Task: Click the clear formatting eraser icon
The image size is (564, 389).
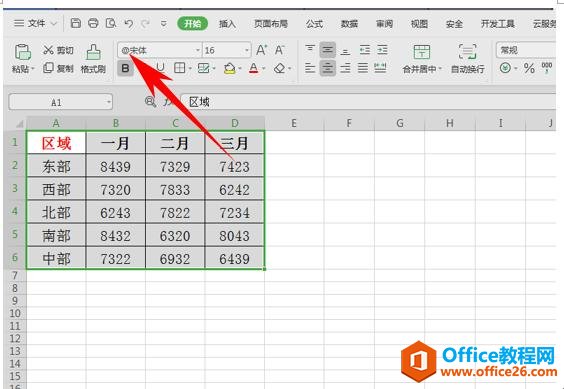Action: point(279,68)
